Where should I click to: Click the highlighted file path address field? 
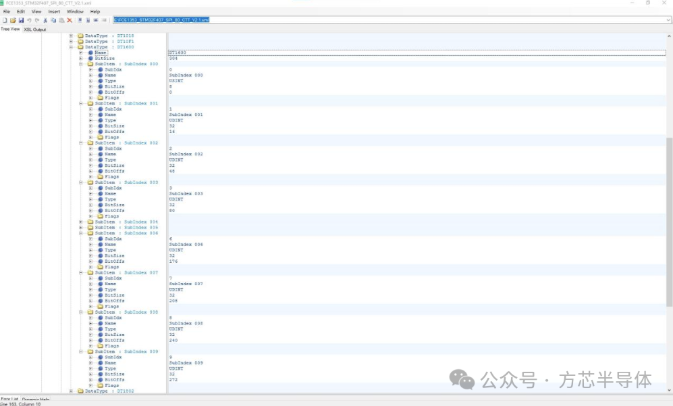pos(389,20)
